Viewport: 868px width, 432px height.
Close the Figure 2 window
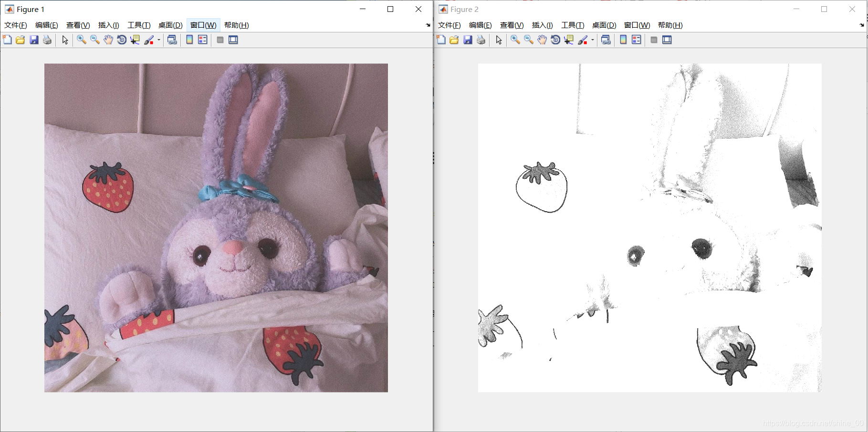[852, 9]
